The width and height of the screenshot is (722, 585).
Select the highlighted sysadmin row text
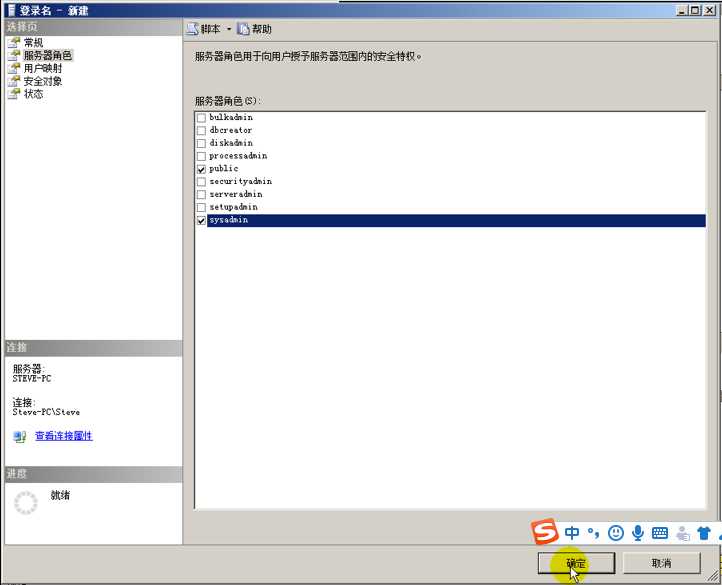[x=228, y=220]
